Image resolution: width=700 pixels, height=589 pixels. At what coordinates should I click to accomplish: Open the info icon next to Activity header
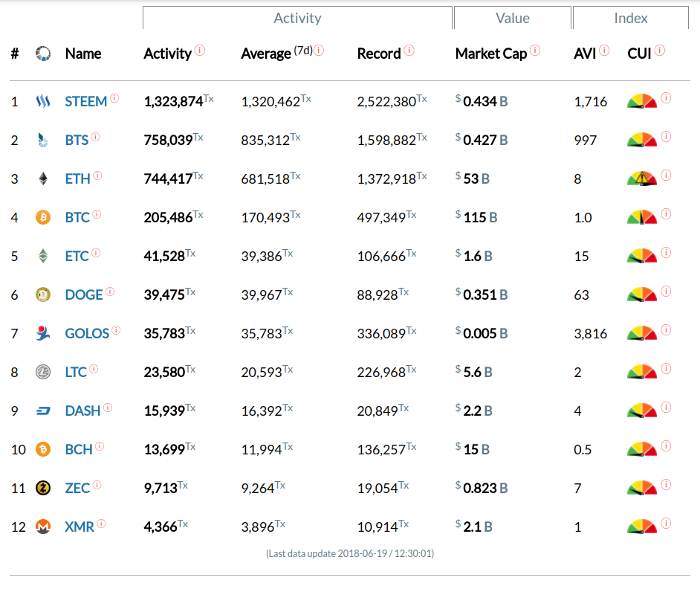(200, 51)
